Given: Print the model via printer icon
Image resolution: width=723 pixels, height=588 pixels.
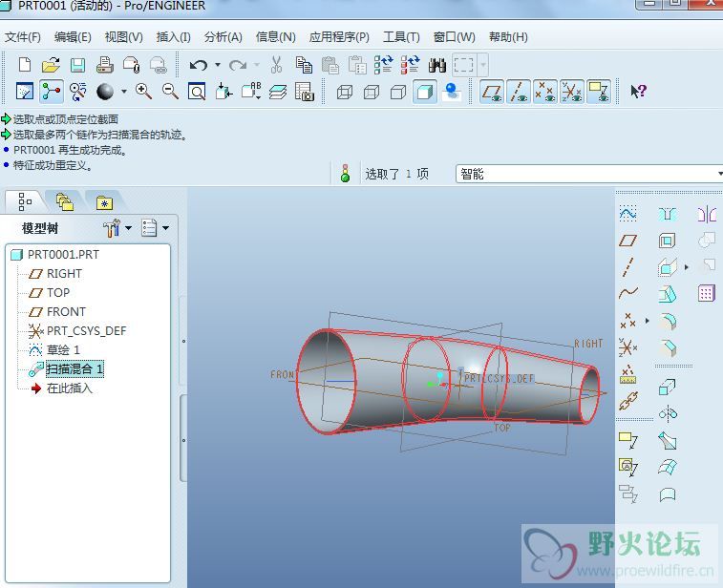Looking at the screenshot, I should pyautogui.click(x=105, y=65).
